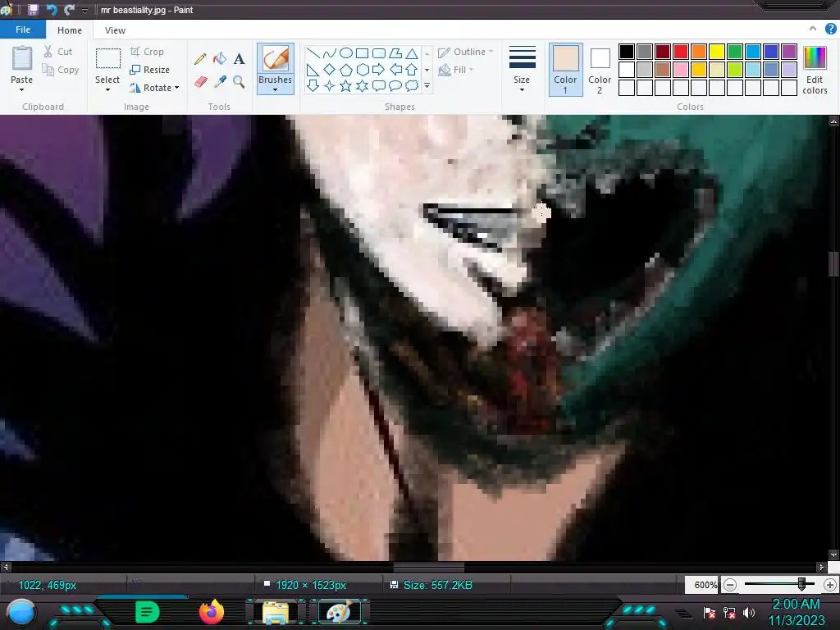Choose the Hexagon shape
The width and height of the screenshot is (840, 630).
pos(362,70)
